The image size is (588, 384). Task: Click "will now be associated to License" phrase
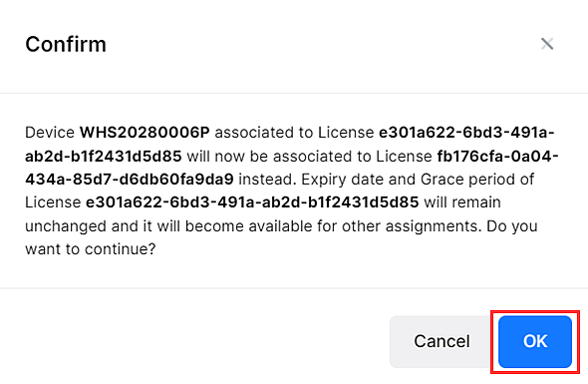[309, 157]
